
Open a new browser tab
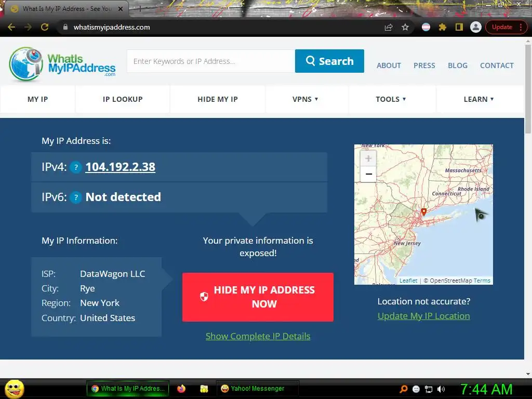point(139,9)
